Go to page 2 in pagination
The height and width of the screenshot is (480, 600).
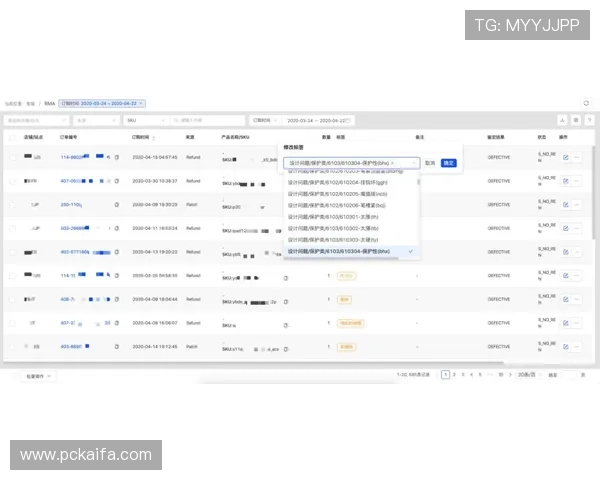pyautogui.click(x=454, y=374)
